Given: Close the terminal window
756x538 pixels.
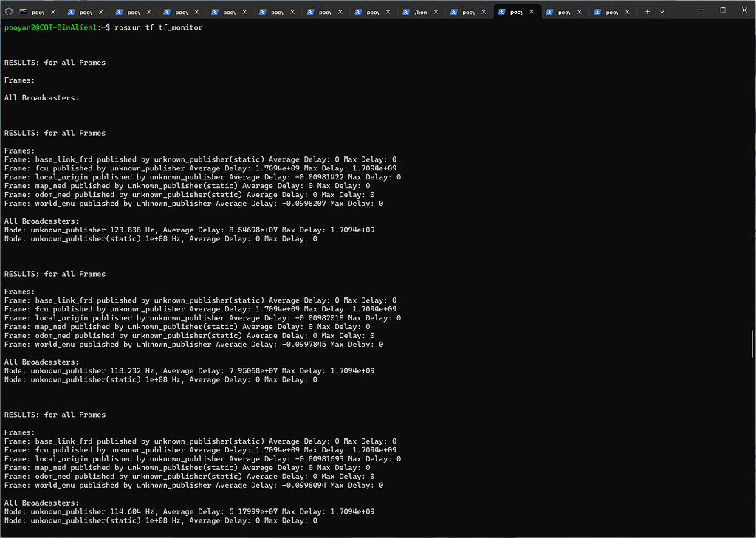Looking at the screenshot, I should 744,10.
